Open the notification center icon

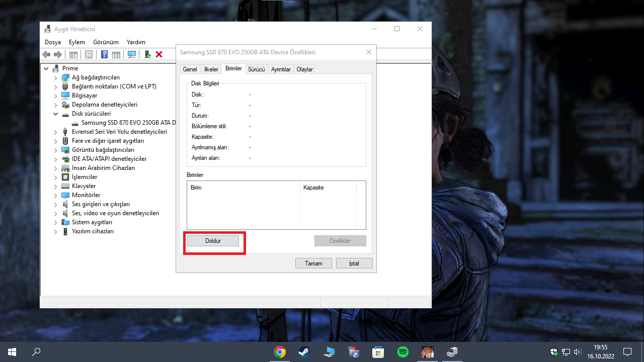[627, 352]
